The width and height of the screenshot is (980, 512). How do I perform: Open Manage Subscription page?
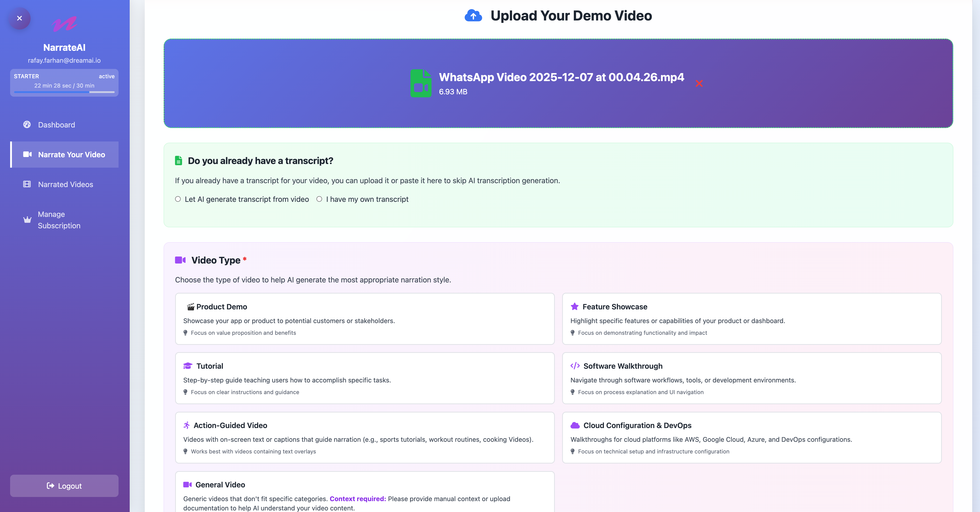[x=64, y=220]
